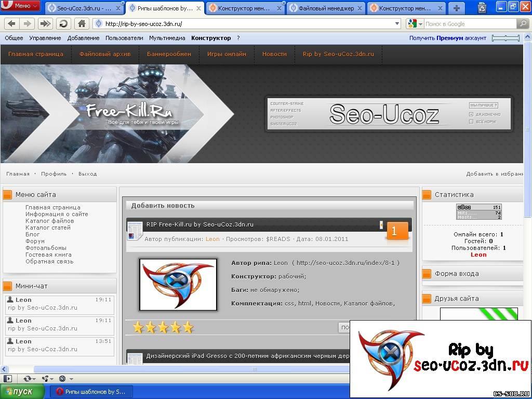The height and width of the screenshot is (399, 532).
Task: Open the Игры онлайн navigation link
Action: (x=227, y=54)
